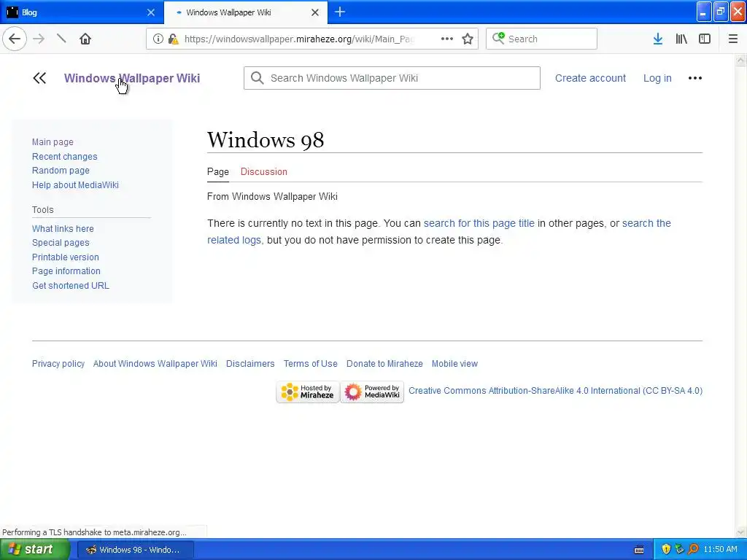Open the wiki three-dot more menu

(x=695, y=78)
